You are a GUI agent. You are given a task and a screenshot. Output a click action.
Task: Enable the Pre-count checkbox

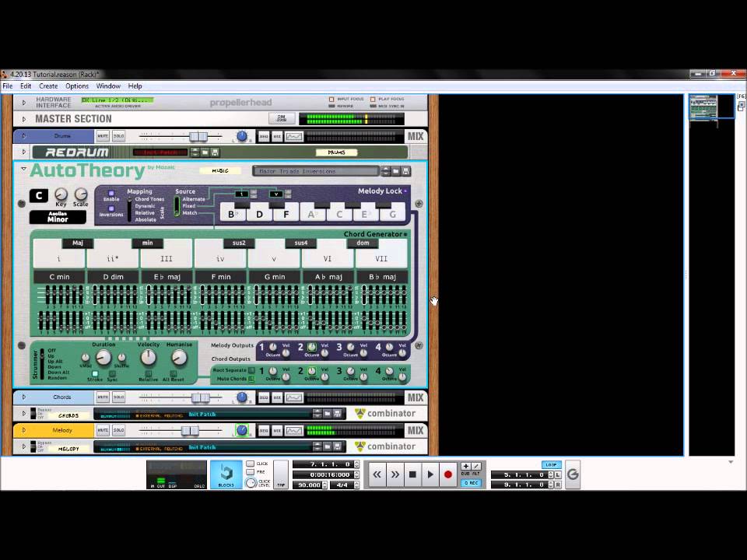point(251,472)
